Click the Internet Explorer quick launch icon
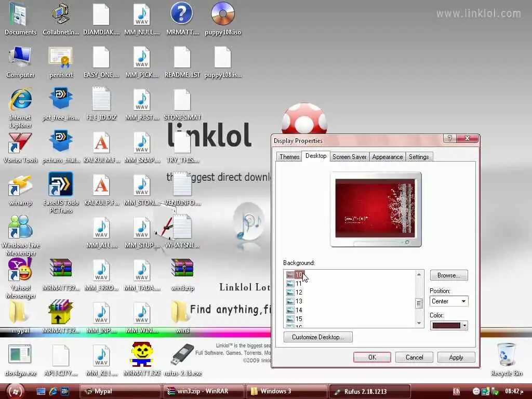 (x=53, y=391)
